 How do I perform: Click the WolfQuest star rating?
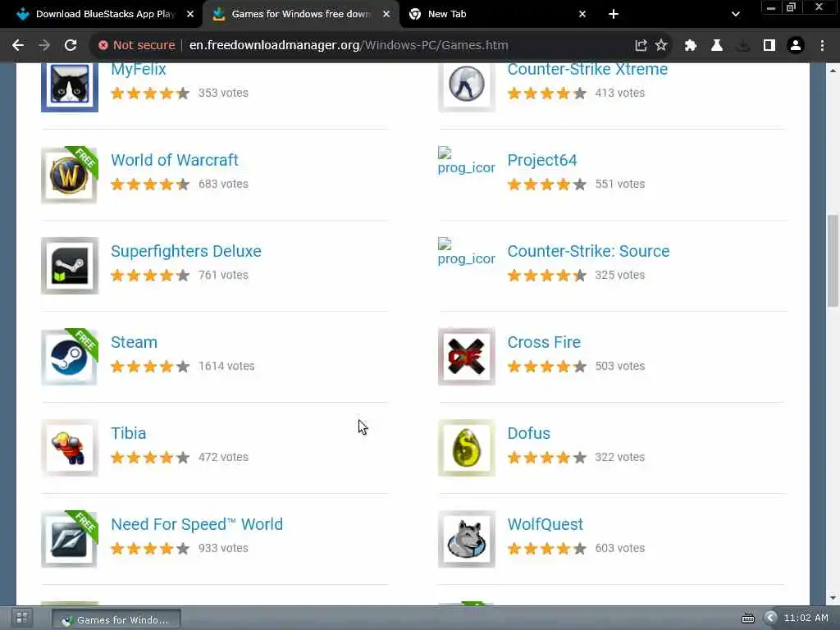[x=547, y=549]
